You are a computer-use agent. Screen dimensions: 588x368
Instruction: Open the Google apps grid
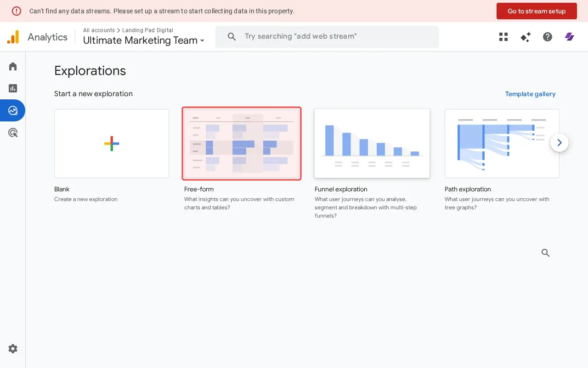503,37
